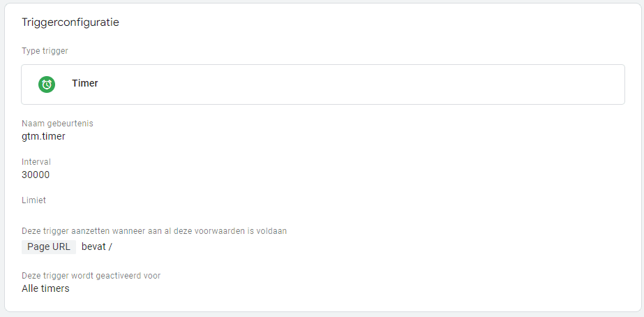The width and height of the screenshot is (644, 317).
Task: Select the gtm.timer event name value
Action: coord(43,136)
